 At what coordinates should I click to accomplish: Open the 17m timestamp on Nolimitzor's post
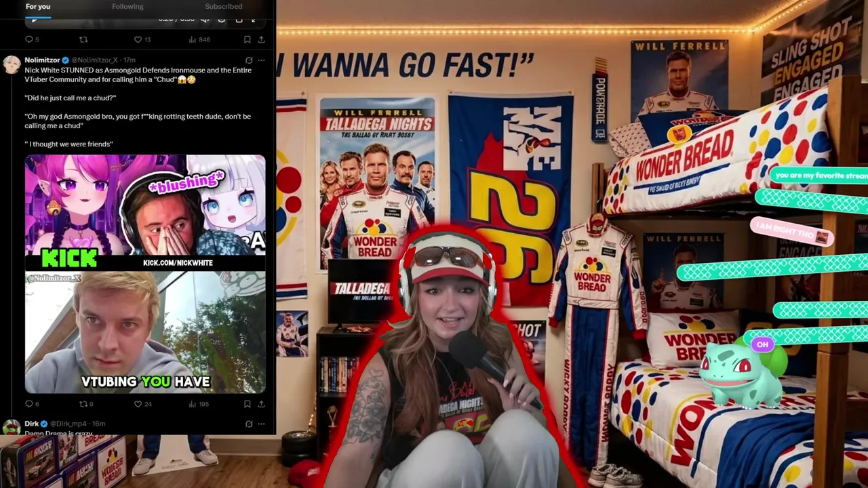tap(129, 60)
